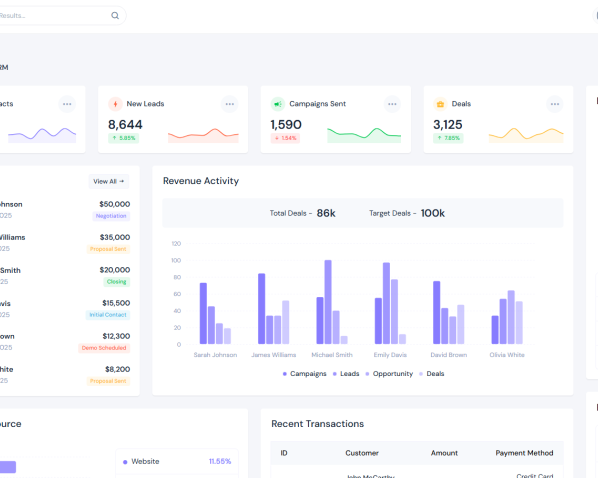Click the Emily Davis axis label
This screenshot has width=598, height=478.
point(390,355)
